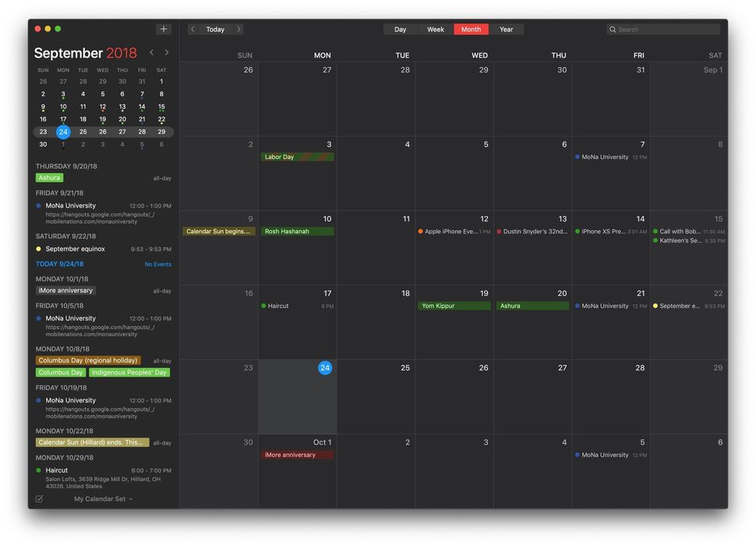Open Calendar Sun (Hilliard) ends event
Viewport: 756px width, 546px height.
(92, 442)
